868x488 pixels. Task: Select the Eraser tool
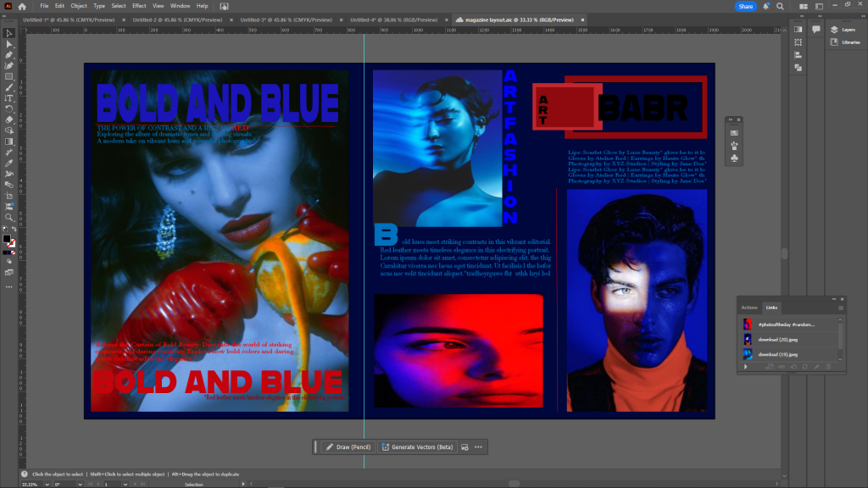click(8, 119)
